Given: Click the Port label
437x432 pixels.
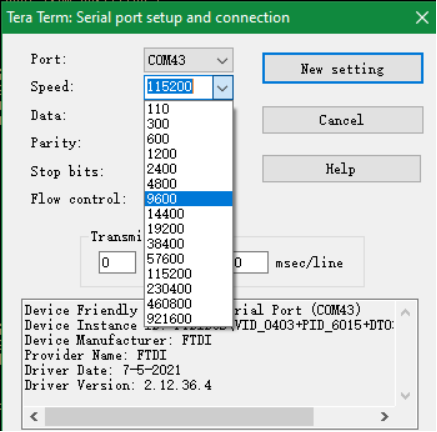Looking at the screenshot, I should click(49, 59).
